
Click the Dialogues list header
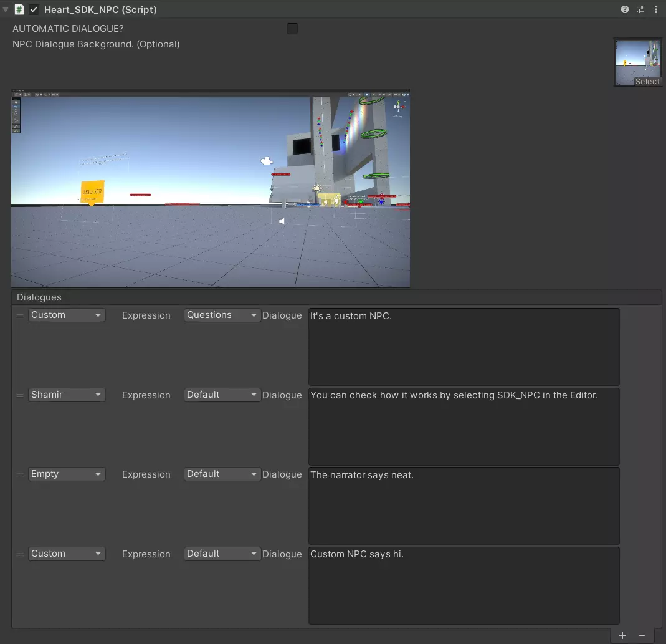pos(39,297)
